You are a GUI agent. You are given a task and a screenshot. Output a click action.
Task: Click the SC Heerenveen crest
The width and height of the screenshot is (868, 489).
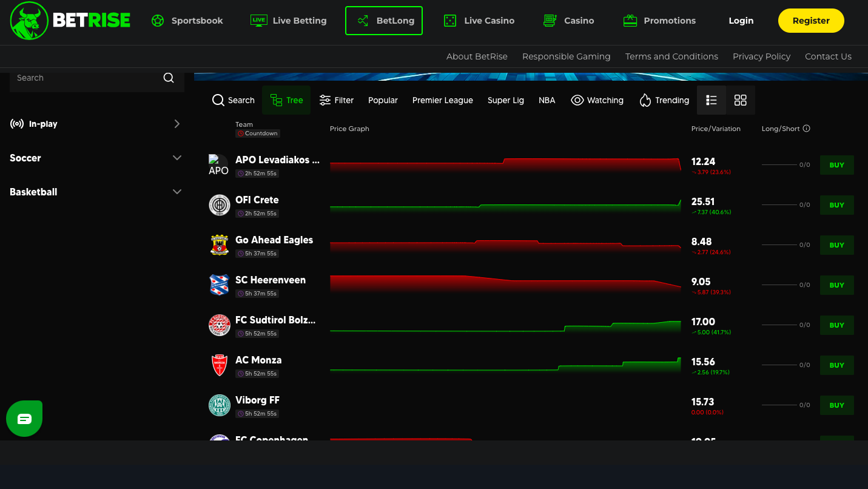tap(220, 285)
